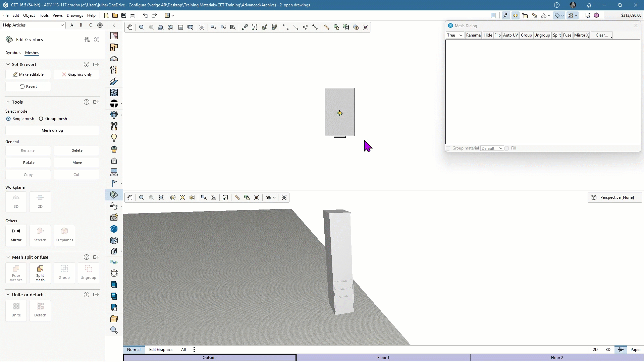The image size is (644, 362).
Task: Click the measure ruler tool in 2D toolbar
Action: tap(327, 27)
